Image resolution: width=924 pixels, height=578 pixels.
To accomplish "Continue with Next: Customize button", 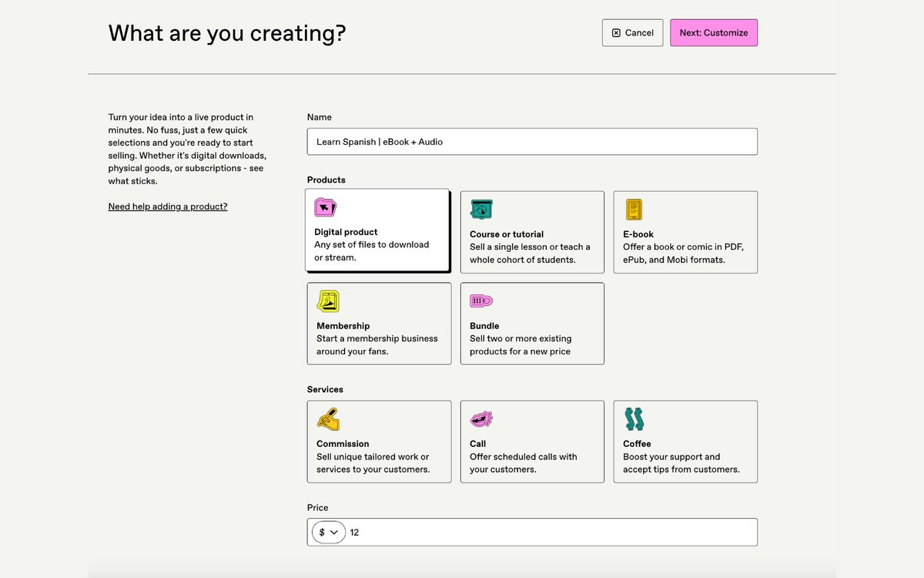I will 714,33.
